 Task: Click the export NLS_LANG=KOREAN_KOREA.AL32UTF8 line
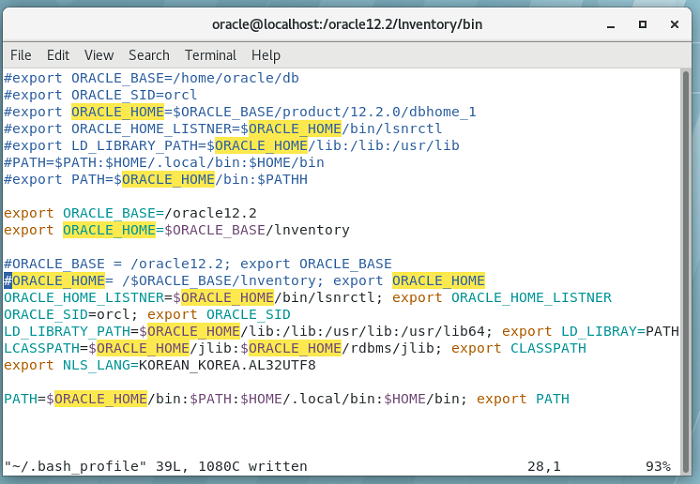[160, 365]
